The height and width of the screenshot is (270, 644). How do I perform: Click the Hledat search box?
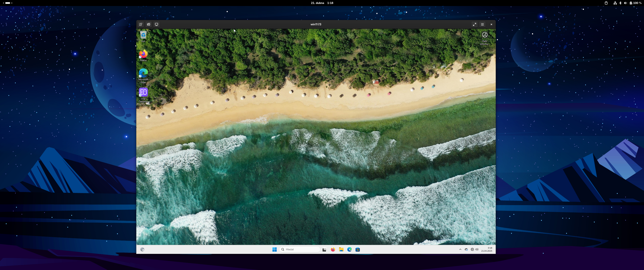point(300,249)
